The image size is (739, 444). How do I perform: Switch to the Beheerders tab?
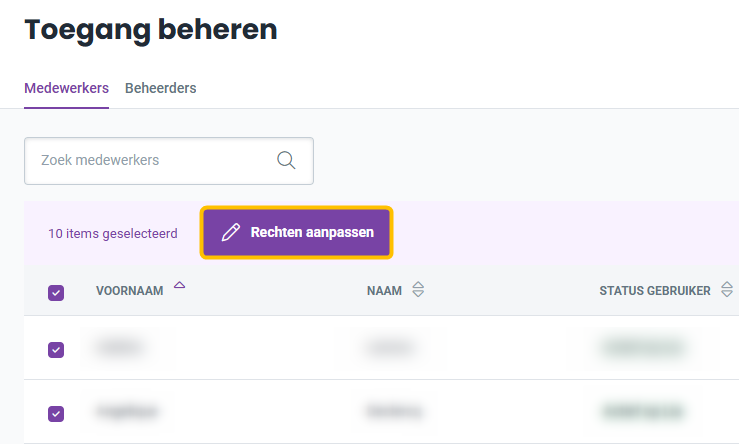coord(160,88)
